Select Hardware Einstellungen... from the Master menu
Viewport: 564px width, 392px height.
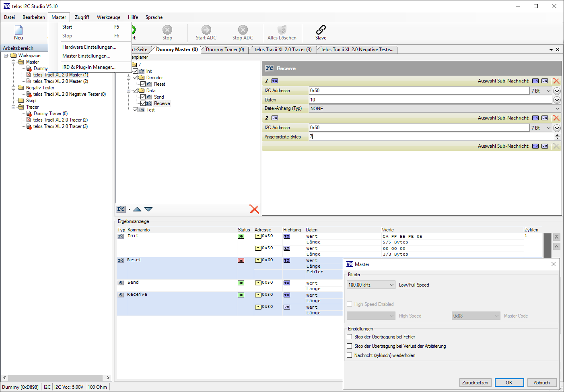(x=89, y=47)
